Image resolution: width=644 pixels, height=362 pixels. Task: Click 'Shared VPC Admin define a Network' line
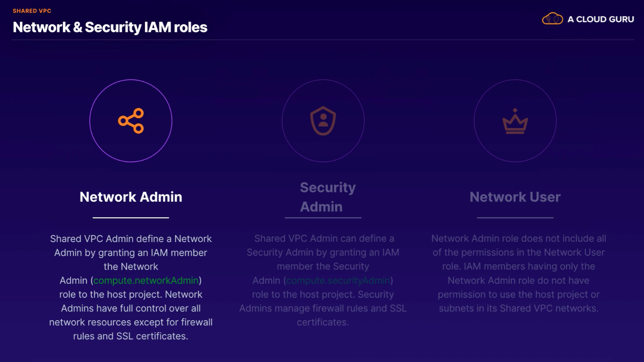(x=131, y=239)
